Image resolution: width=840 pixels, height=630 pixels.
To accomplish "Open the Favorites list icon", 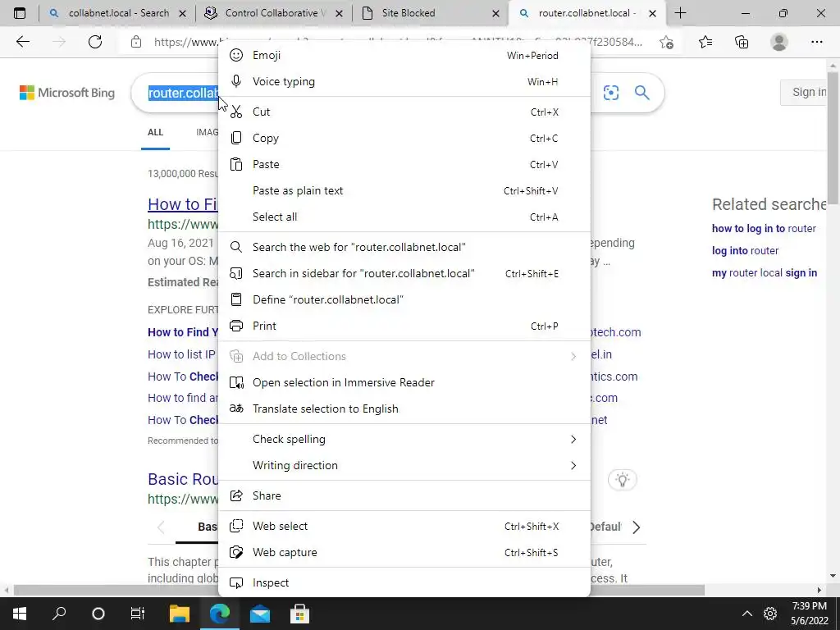I will (705, 42).
